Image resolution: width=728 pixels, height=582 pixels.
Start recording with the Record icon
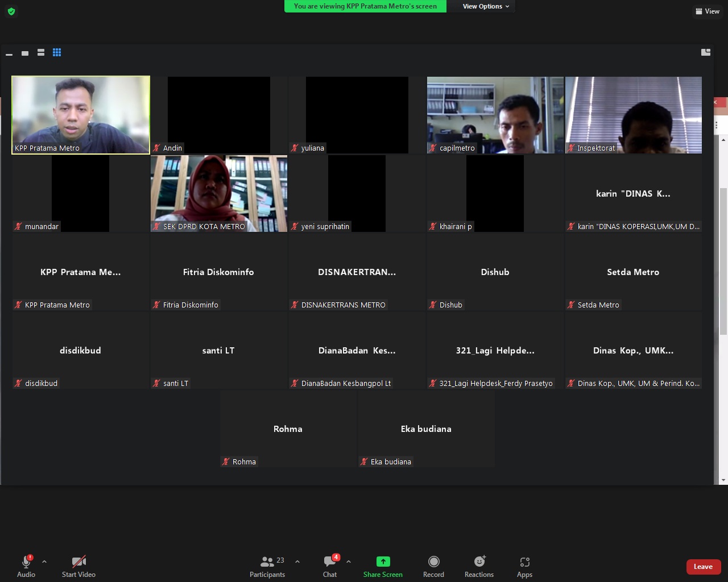tap(433, 562)
